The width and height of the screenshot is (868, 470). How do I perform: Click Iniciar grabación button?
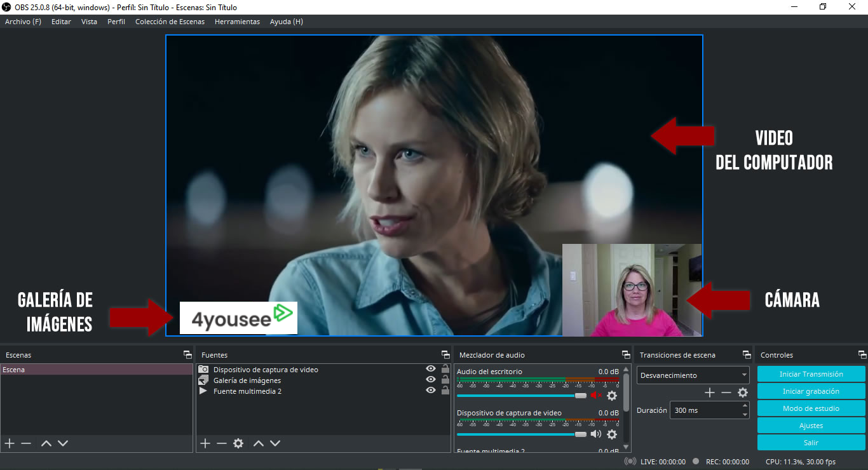click(811, 391)
